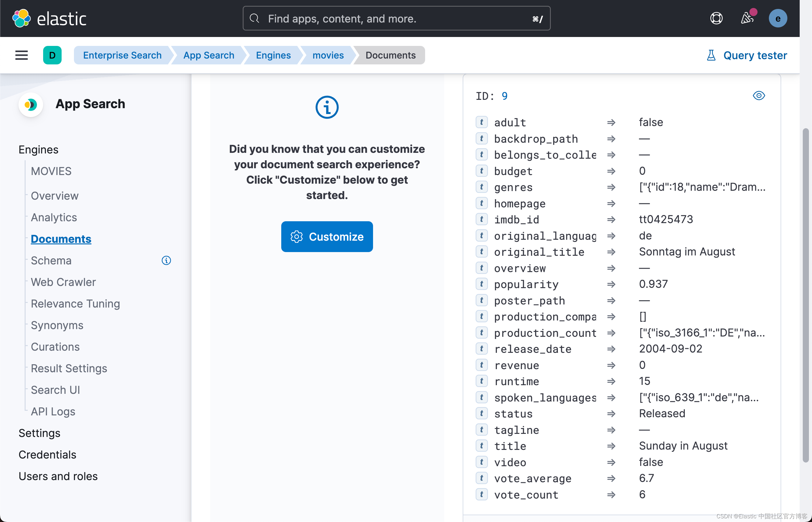
Task: Click text type icon beside budget
Action: (x=481, y=171)
